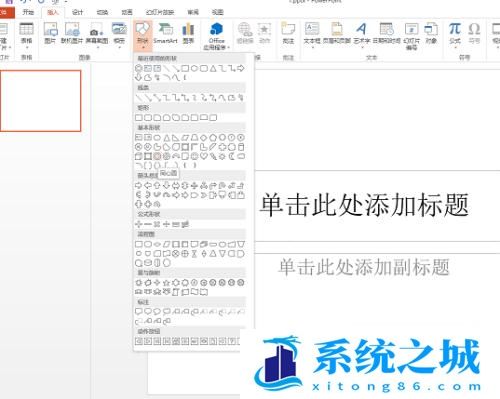The image size is (500, 399).
Task: Select the Diamond in basic shapes
Action: (x=204, y=137)
